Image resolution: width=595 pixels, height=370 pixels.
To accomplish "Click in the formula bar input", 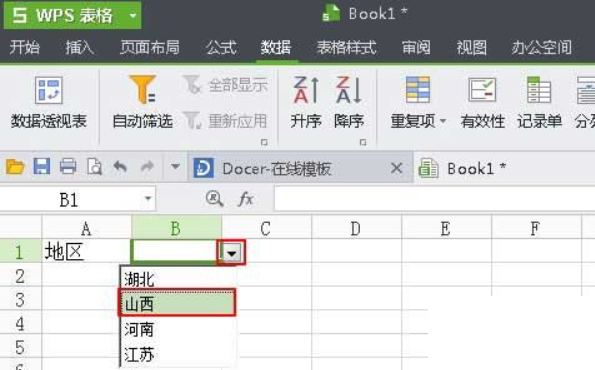I will [x=434, y=199].
